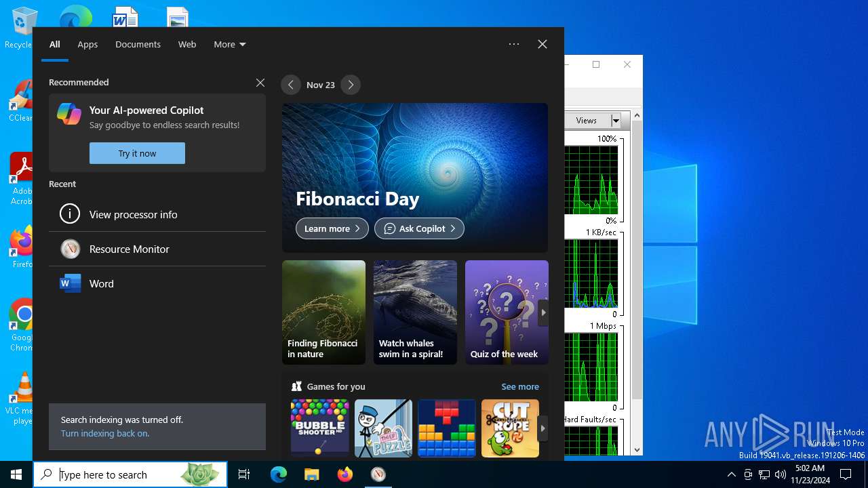Launch Microsoft Edge from the taskbar

coord(279,474)
